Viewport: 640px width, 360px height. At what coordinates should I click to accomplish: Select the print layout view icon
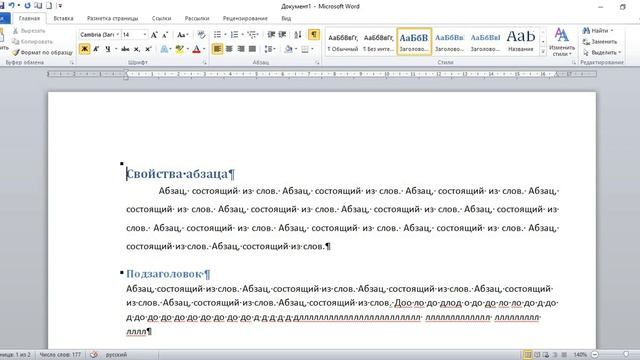(527, 355)
